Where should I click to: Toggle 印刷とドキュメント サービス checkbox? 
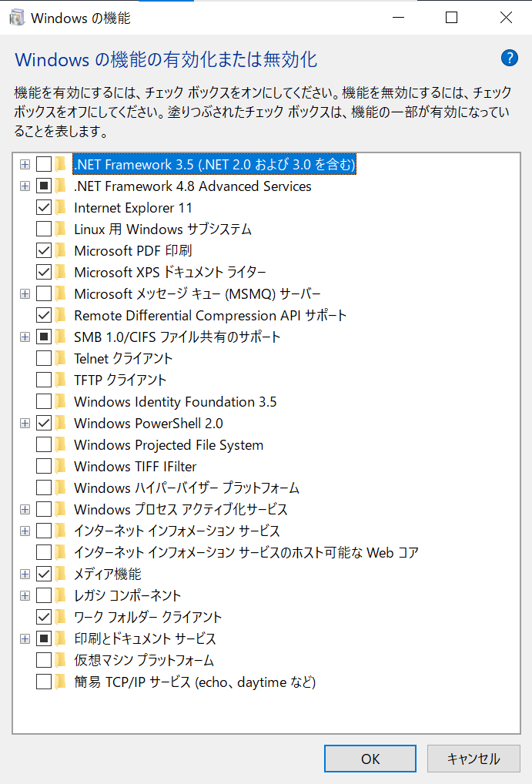(44, 638)
